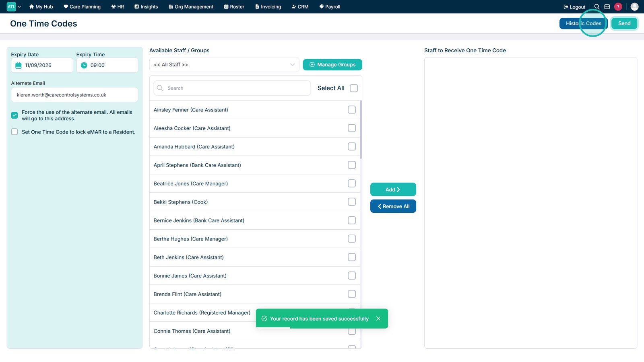Screen dimensions: 644x362
Task: Click the red help question mark icon
Action: click(x=618, y=7)
